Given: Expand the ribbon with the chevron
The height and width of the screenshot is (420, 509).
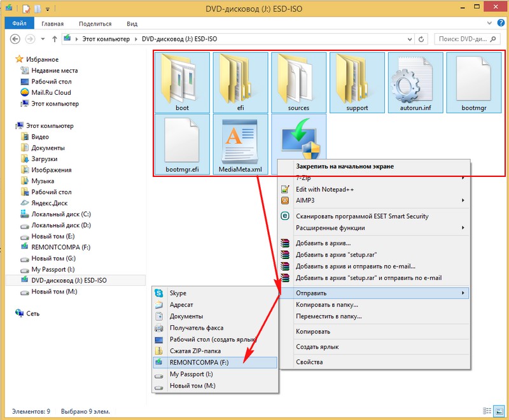Looking at the screenshot, I should [x=489, y=23].
